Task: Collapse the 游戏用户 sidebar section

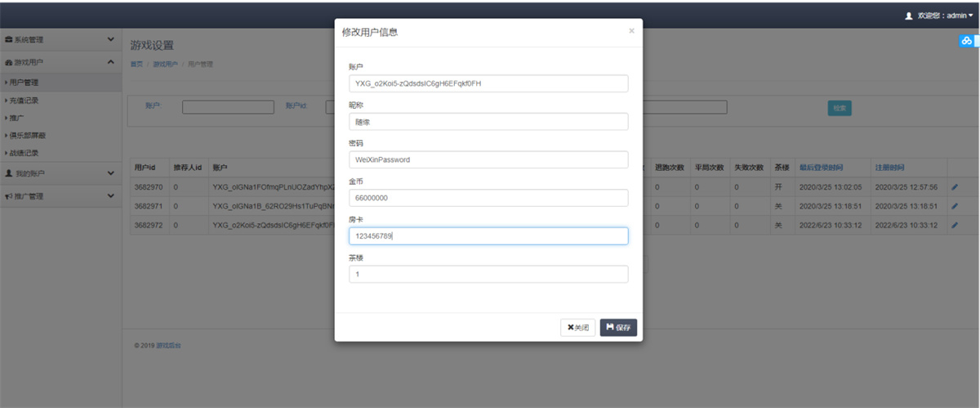Action: [x=111, y=62]
